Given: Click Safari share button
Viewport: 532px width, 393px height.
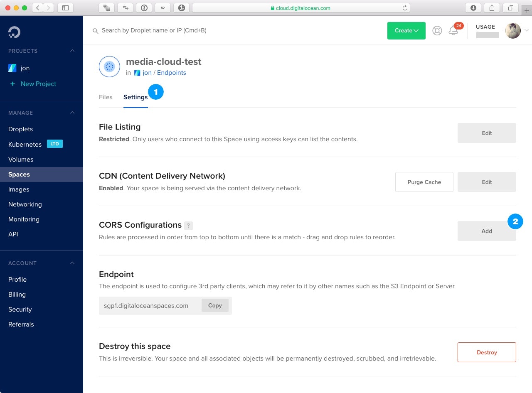Looking at the screenshot, I should click(x=492, y=7).
